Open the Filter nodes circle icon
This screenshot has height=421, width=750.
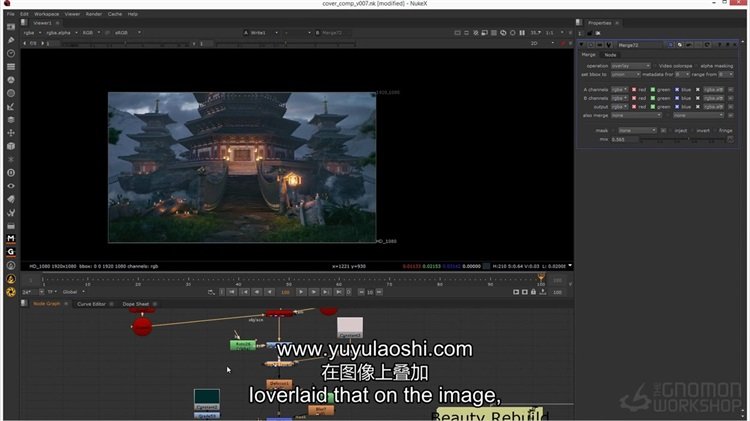[x=11, y=93]
